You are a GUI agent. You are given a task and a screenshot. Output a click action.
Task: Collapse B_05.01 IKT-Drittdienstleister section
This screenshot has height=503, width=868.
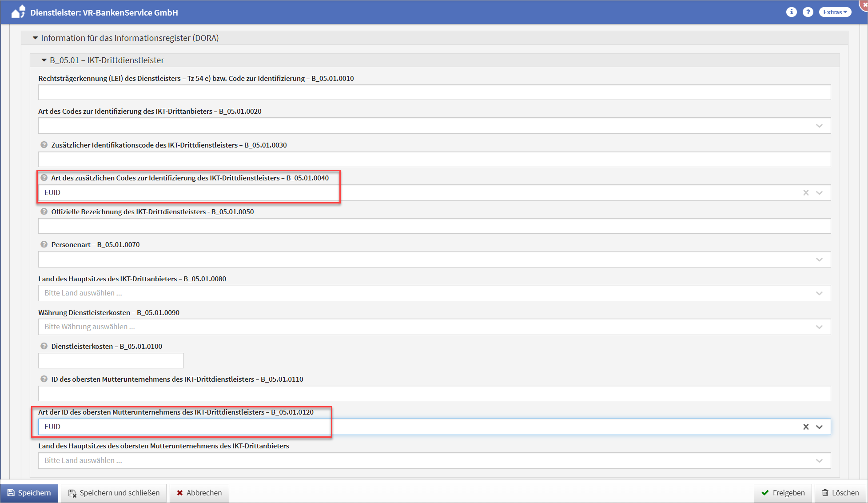click(44, 60)
